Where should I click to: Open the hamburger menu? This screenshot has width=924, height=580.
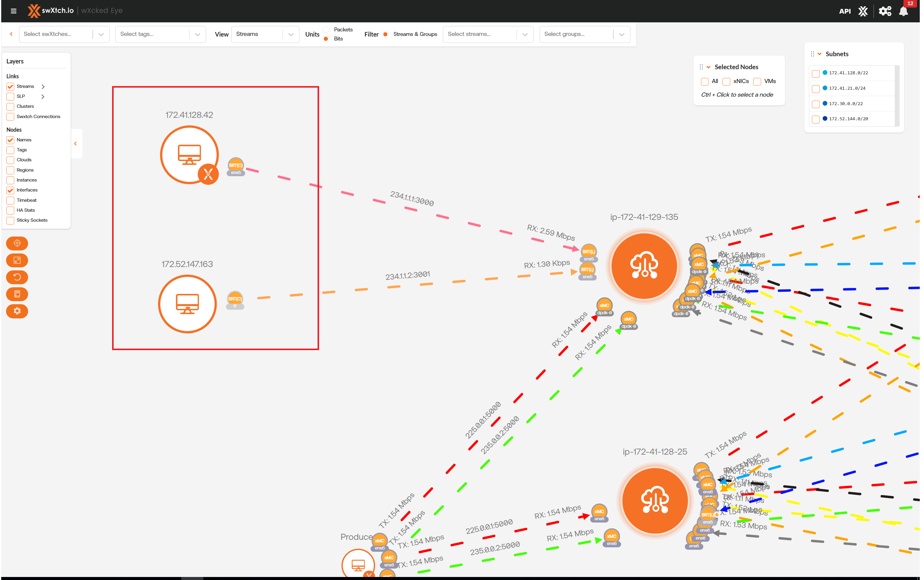pos(13,11)
